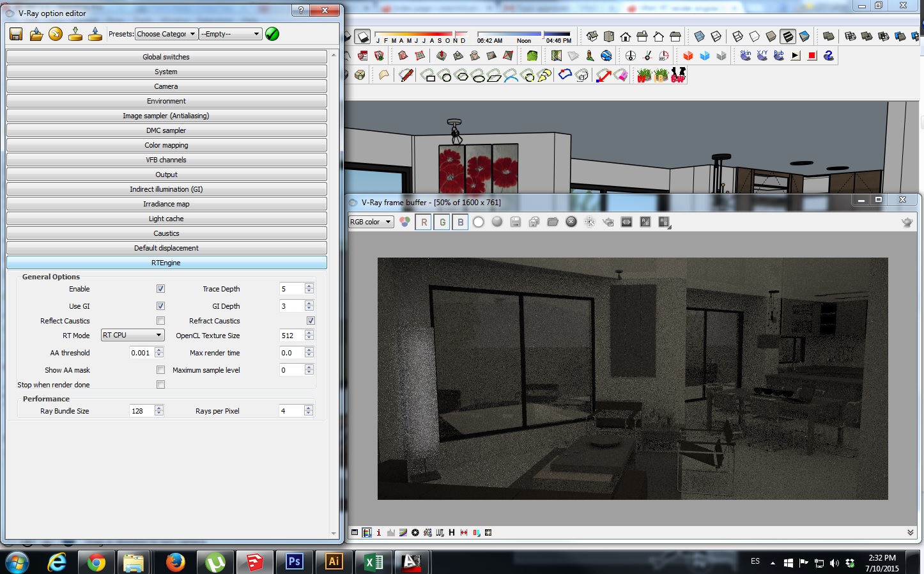The height and width of the screenshot is (574, 924).
Task: Expand the Light cache rollout
Action: pos(166,219)
